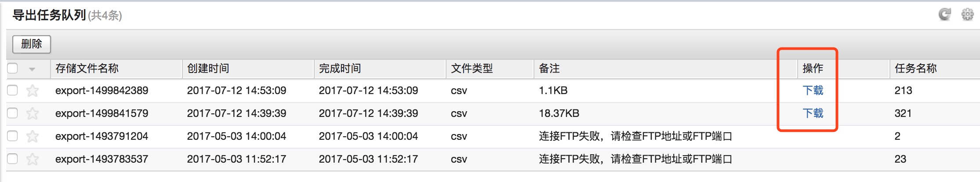Image resolution: width=980 pixels, height=182 pixels.
Task: Tick the select-all checkbox in header
Action: click(12, 68)
